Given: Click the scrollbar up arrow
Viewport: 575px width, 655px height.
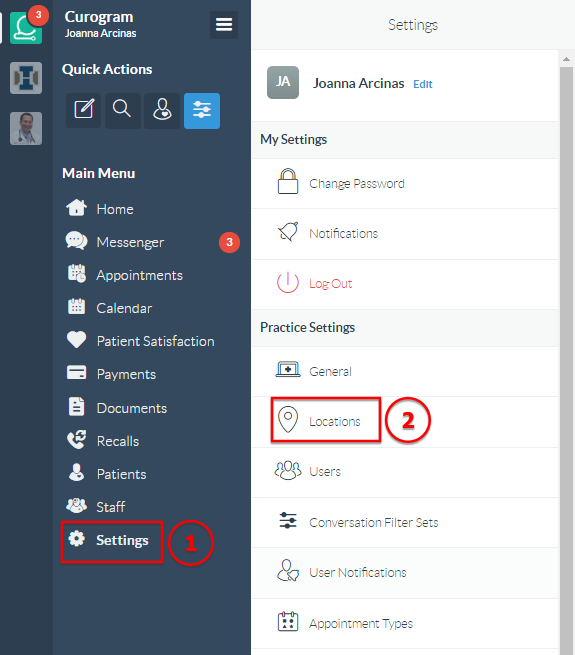Looking at the screenshot, I should tap(566, 59).
